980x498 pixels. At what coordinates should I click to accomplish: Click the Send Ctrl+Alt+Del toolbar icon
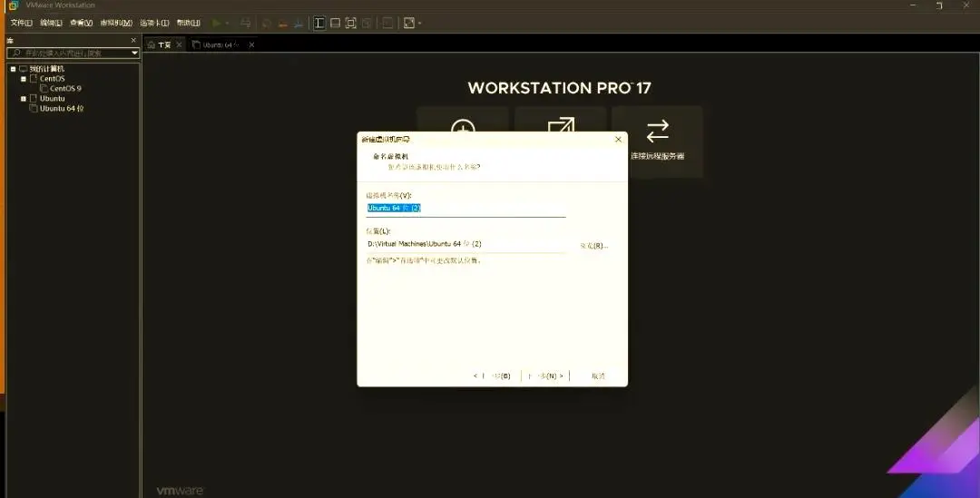coord(246,23)
